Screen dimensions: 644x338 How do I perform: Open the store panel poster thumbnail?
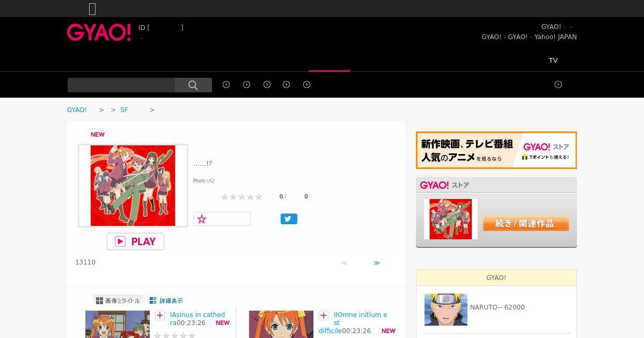[x=451, y=219]
